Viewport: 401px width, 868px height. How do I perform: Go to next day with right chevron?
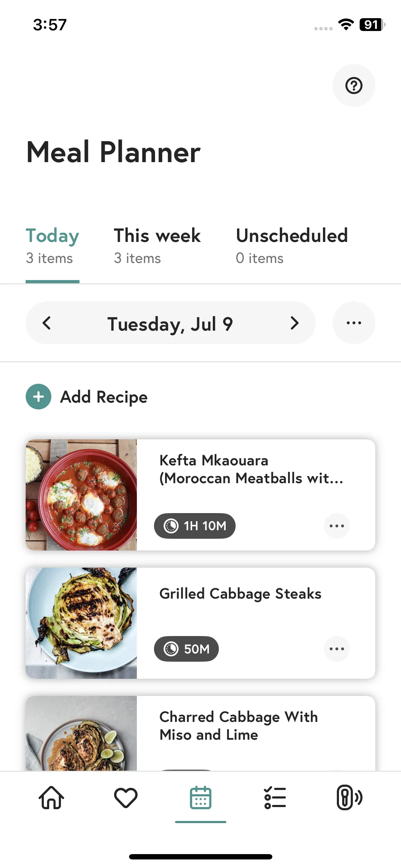pyautogui.click(x=294, y=323)
